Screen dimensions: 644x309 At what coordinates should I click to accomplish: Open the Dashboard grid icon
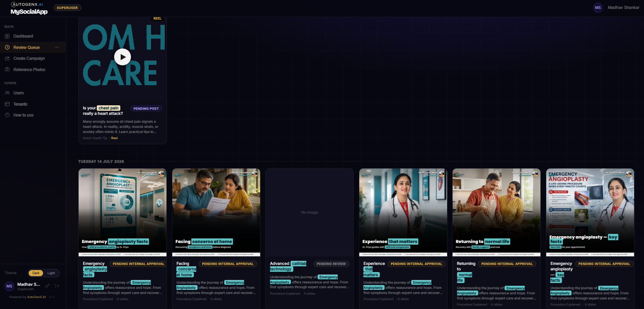coord(7,36)
